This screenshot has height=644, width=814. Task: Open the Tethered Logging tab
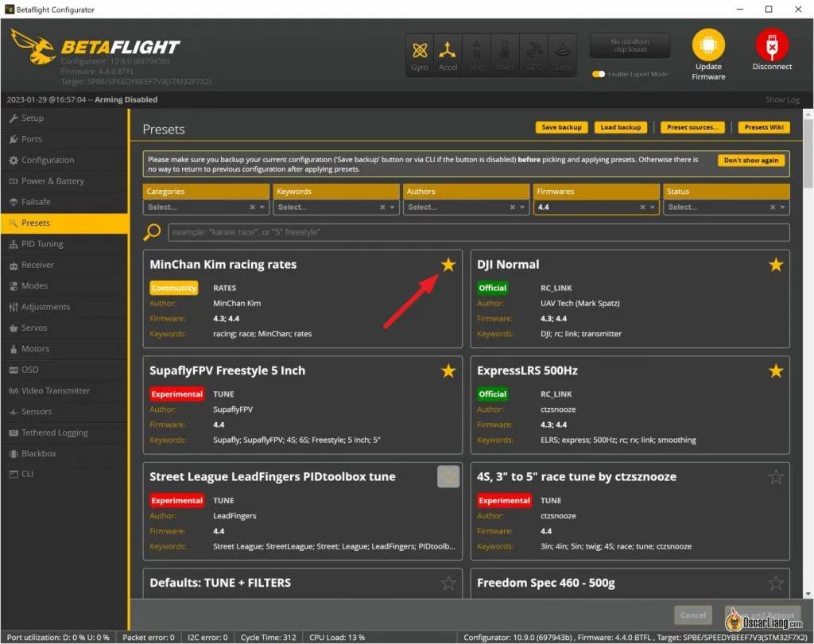coord(64,433)
